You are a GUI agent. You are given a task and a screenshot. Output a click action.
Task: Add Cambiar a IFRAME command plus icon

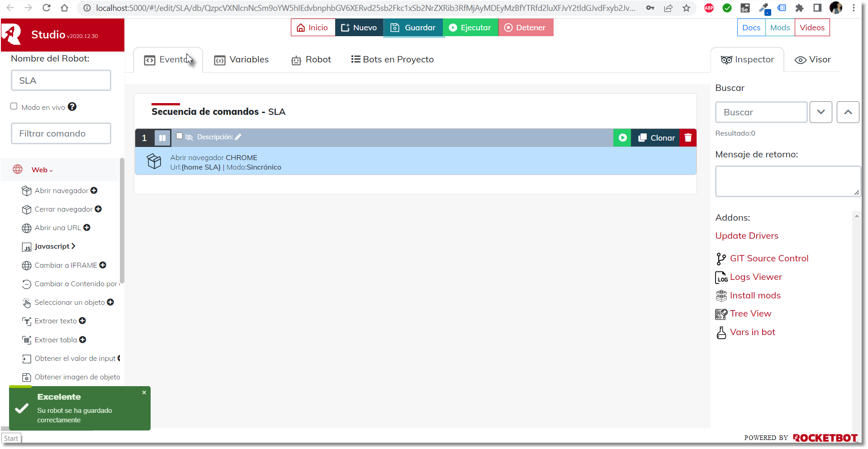tap(103, 265)
